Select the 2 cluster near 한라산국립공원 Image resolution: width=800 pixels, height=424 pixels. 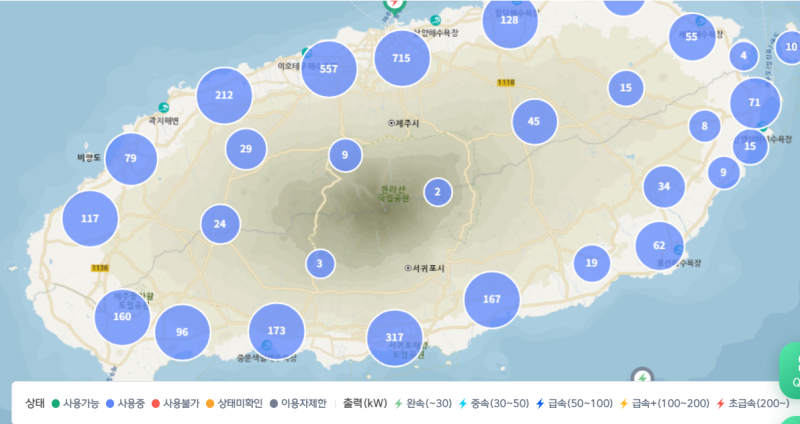coord(438,192)
